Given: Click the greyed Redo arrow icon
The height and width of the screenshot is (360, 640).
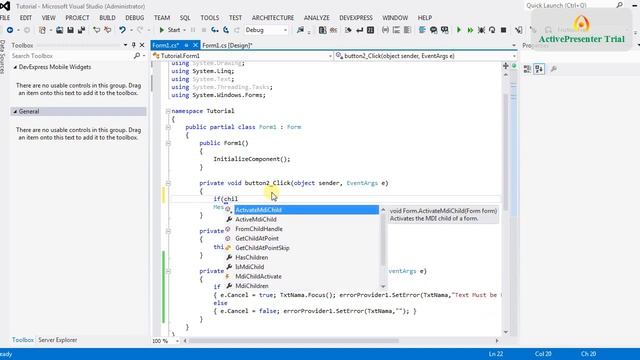Looking at the screenshot, I should [x=140, y=30].
